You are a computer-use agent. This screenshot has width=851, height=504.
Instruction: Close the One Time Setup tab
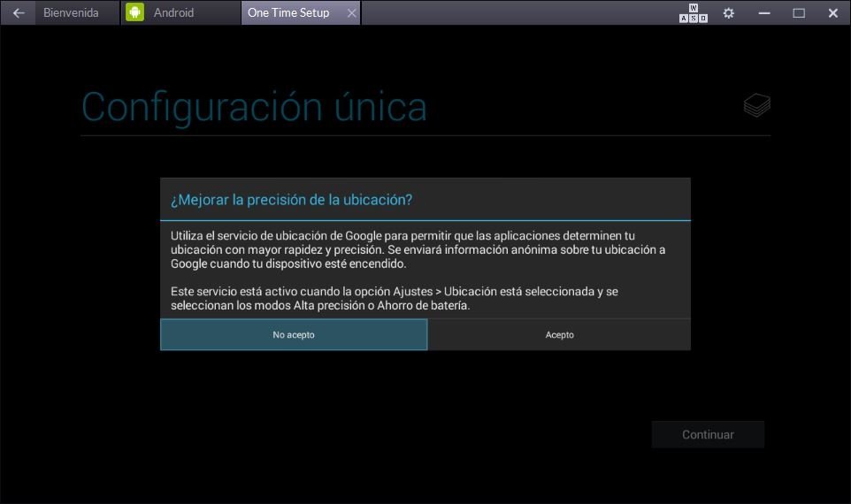coord(352,13)
